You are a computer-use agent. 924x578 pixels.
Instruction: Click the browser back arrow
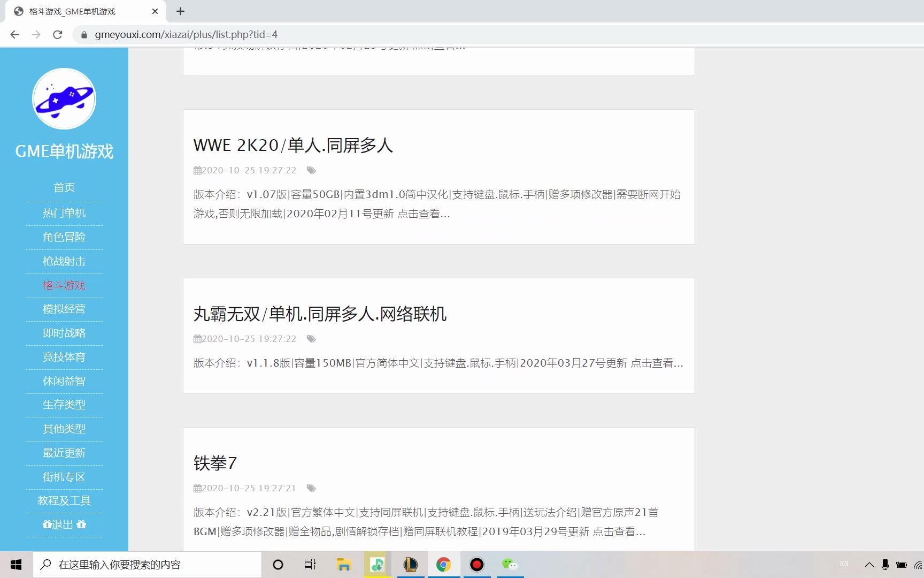pos(15,34)
